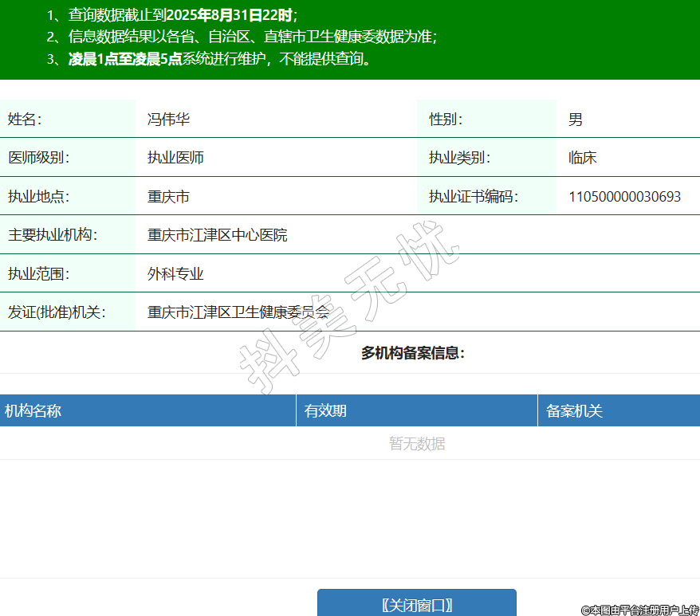Click the 多机构备案信息 section heading

pos(412,353)
